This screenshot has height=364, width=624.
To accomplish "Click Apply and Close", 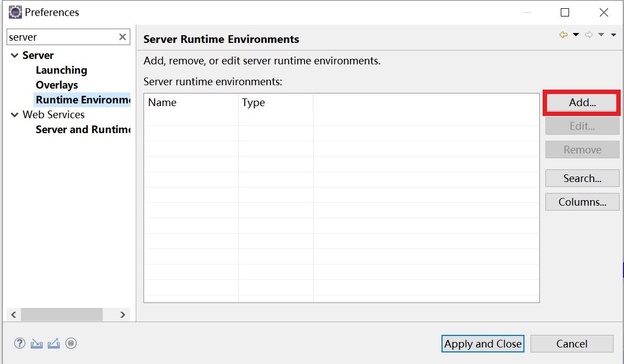I will pyautogui.click(x=483, y=344).
